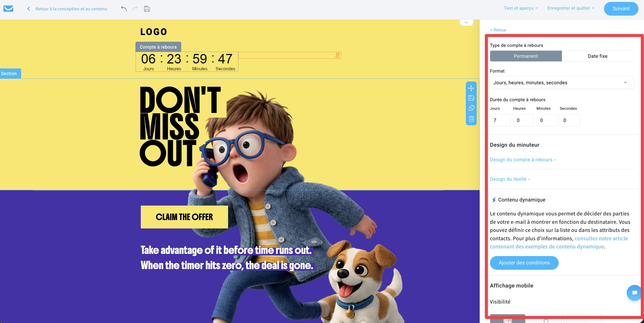
Task: Open Enregistrer et quitter menu
Action: [570, 8]
